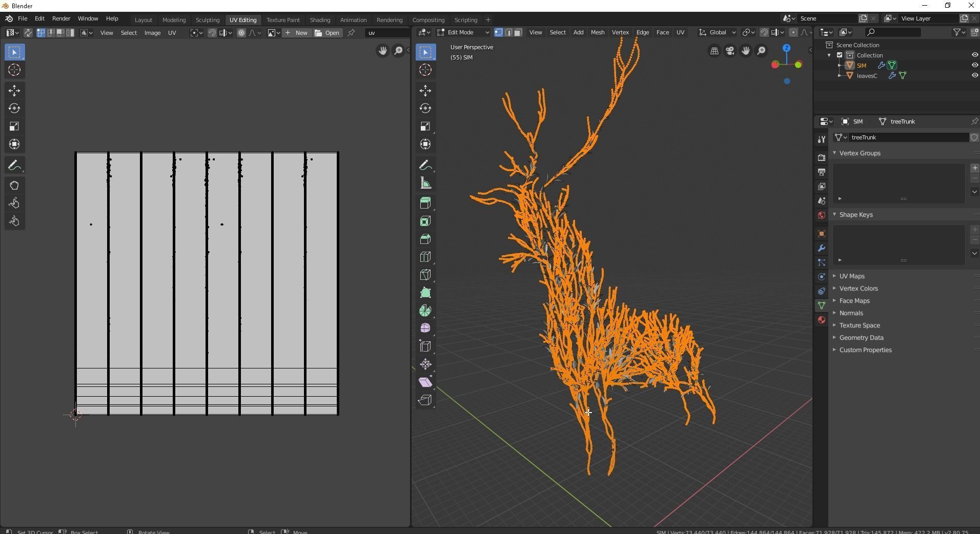Select the Poly Build tool
This screenshot has width=980, height=534.
tap(425, 293)
